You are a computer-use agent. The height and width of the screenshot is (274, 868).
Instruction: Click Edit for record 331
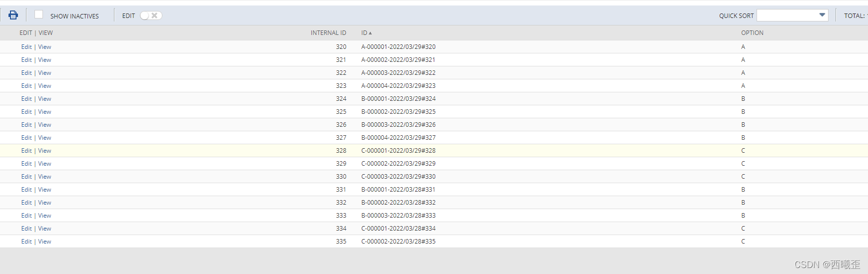[26, 190]
